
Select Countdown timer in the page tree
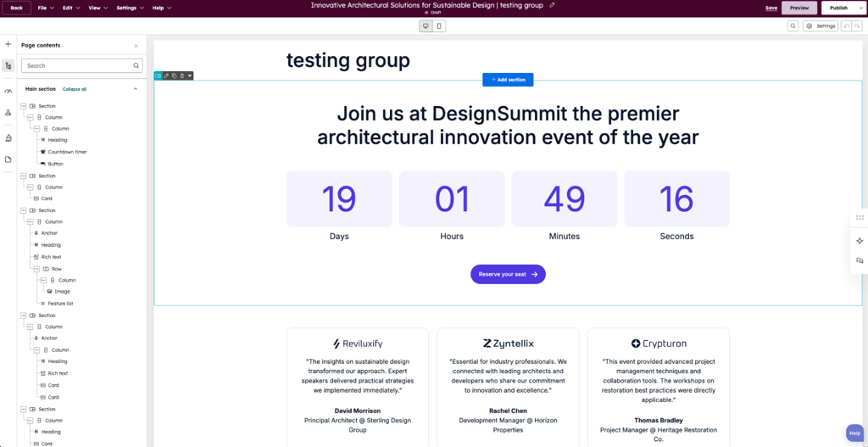67,152
